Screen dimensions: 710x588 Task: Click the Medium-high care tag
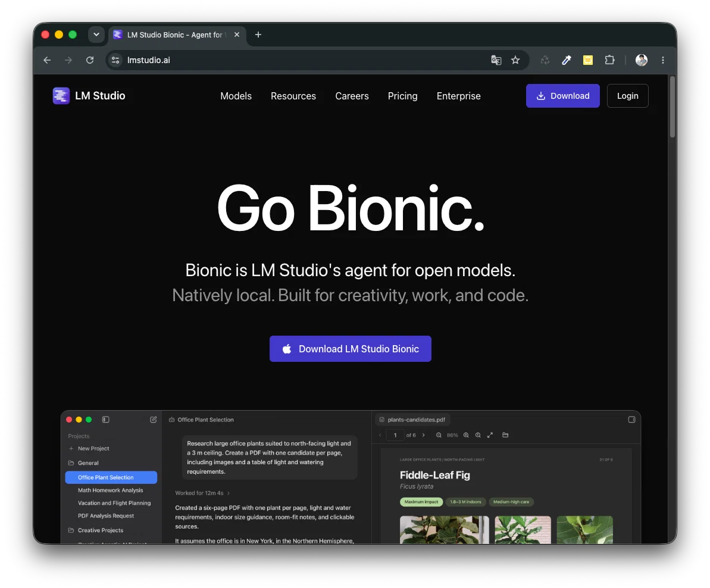[x=511, y=502]
